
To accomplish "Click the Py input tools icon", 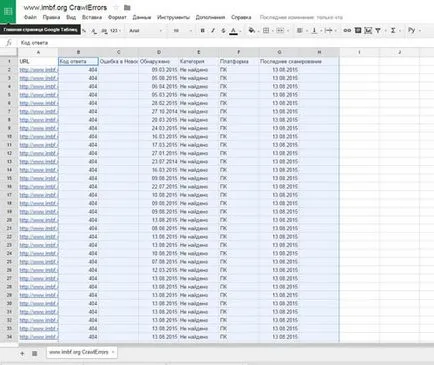I will pyautogui.click(x=412, y=30).
